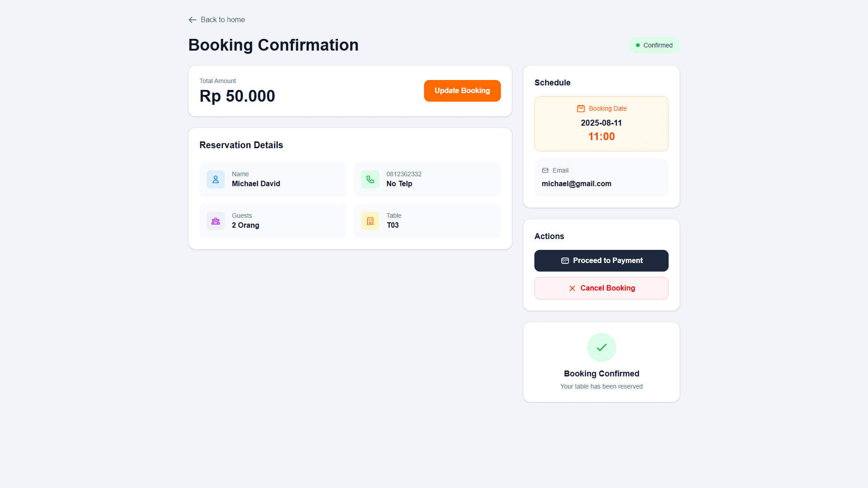Viewport: 868px width, 488px height.
Task: Click 'Your table has been reserved' text
Action: 601,386
